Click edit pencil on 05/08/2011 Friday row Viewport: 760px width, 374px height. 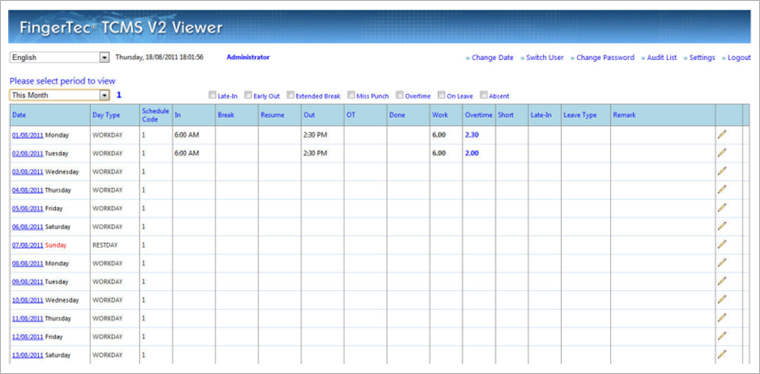[x=722, y=208]
